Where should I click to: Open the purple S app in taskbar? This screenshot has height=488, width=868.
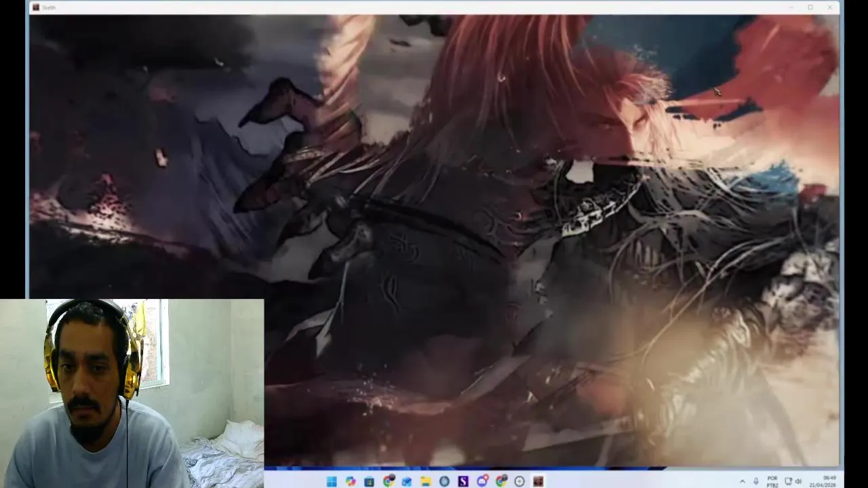(x=463, y=481)
